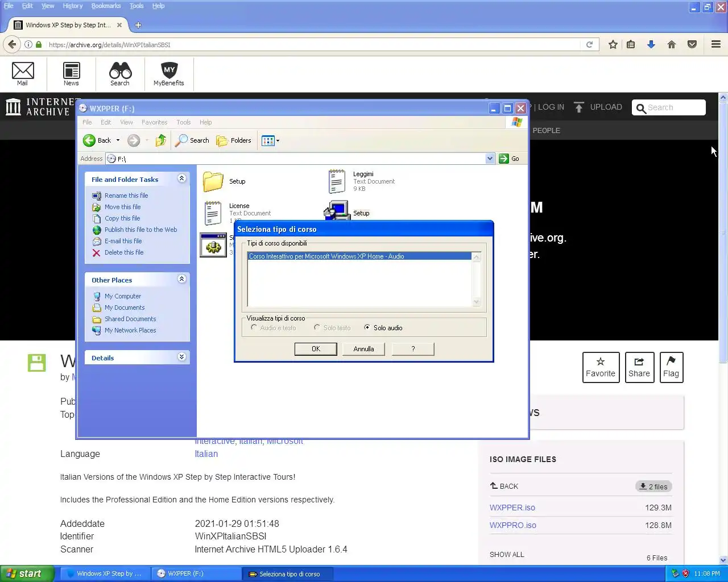Click the Upload arrow icon

579,107
